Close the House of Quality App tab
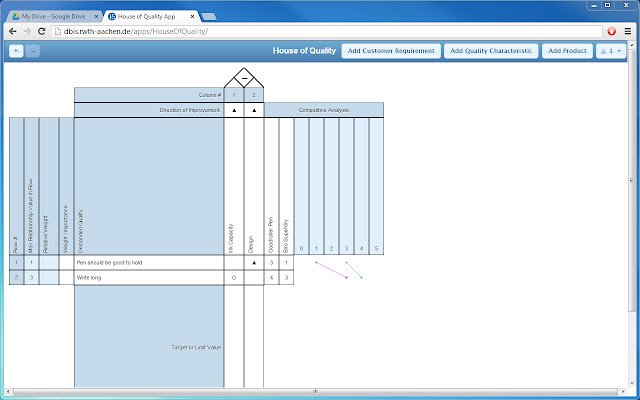This screenshot has height=400, width=640. coord(192,17)
